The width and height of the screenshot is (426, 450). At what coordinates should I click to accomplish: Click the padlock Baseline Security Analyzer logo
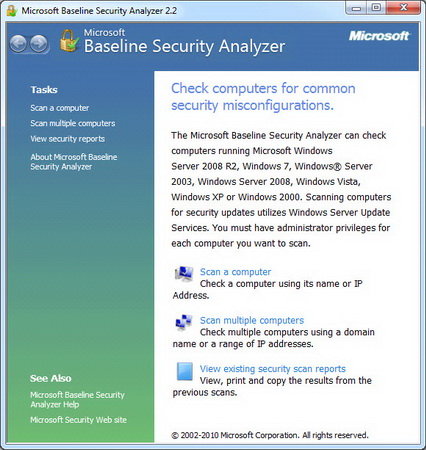[69, 41]
